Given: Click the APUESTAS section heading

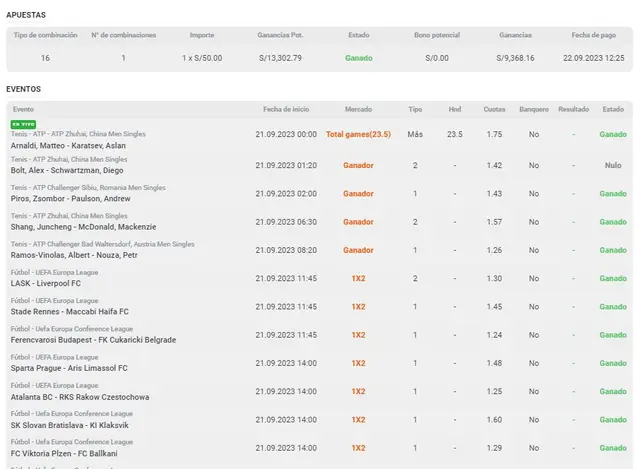Looking at the screenshot, I should click(x=26, y=15).
